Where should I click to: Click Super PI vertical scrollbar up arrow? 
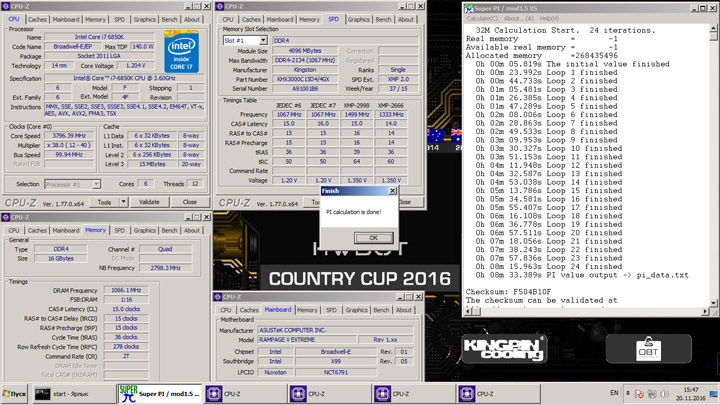point(714,28)
